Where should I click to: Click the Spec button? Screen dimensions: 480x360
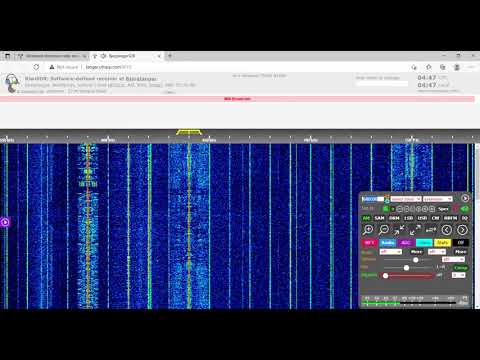(443, 209)
